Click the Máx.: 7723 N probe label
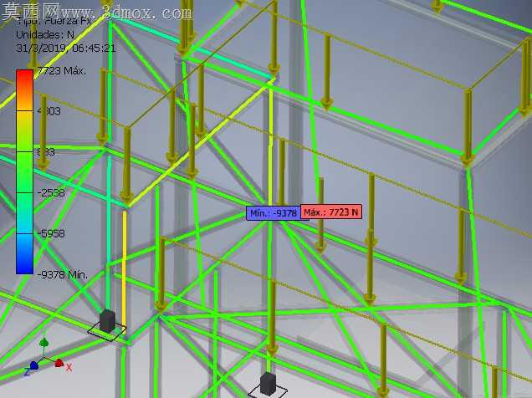The image size is (532, 398). tap(330, 212)
